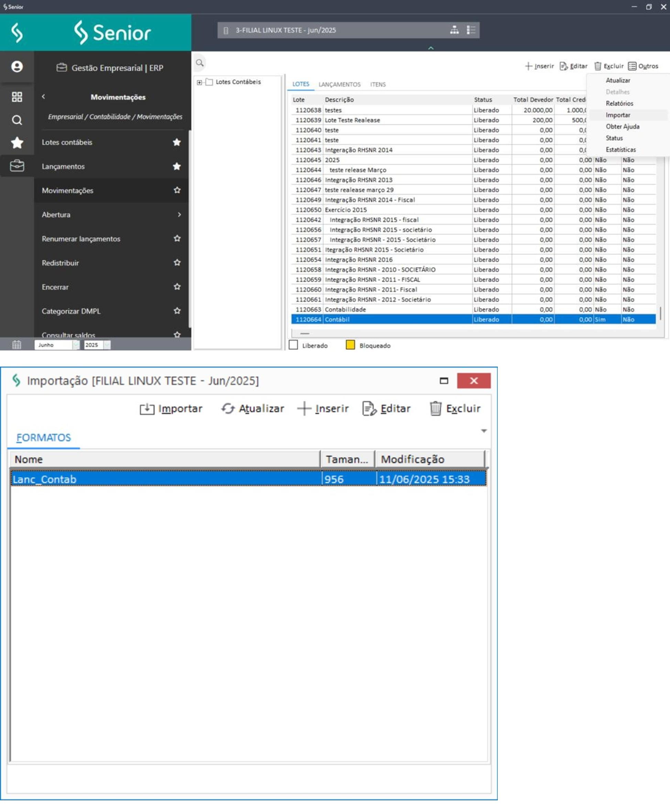The width and height of the screenshot is (670, 812).
Task: Open the Junho month dropdown
Action: click(76, 345)
